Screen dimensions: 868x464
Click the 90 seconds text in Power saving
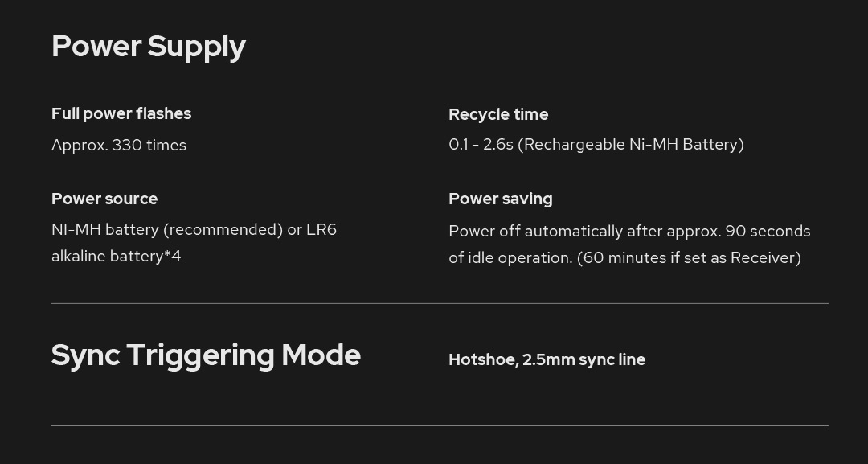coord(768,232)
